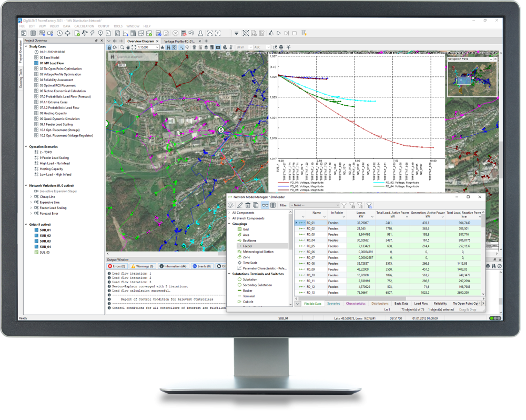Click the glasses detail-mode icon in Network Model Manager
The image size is (526, 420).
265,205
